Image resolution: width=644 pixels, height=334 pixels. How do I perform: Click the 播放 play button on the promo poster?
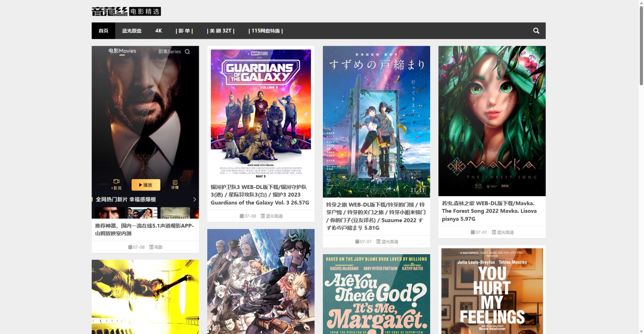146,185
